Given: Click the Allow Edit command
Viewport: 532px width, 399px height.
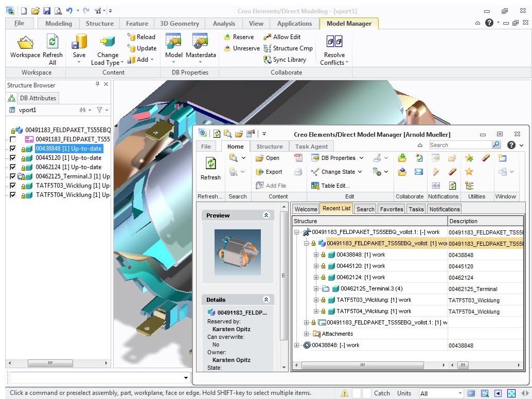Looking at the screenshot, I should click(x=282, y=37).
